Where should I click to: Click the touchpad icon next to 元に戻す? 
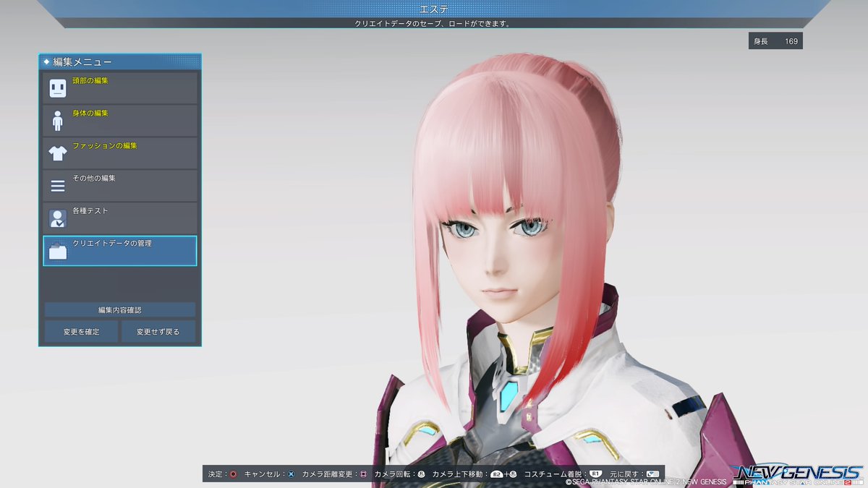pyautogui.click(x=653, y=474)
